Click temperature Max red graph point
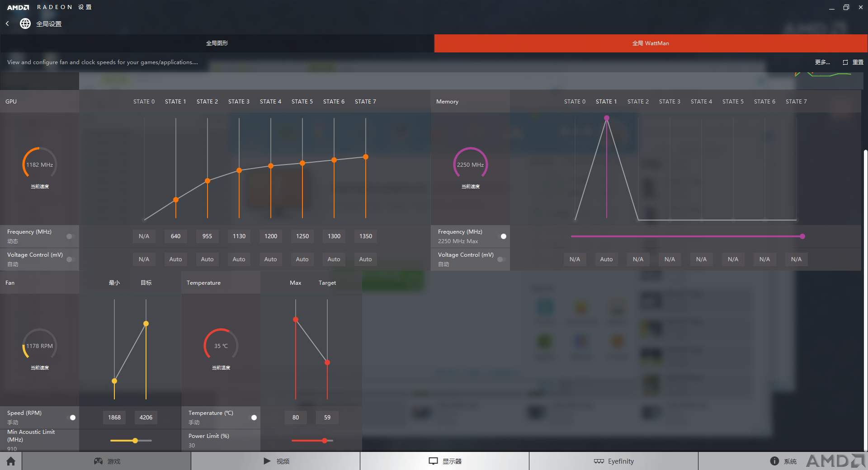This screenshot has width=868, height=470. 296,320
